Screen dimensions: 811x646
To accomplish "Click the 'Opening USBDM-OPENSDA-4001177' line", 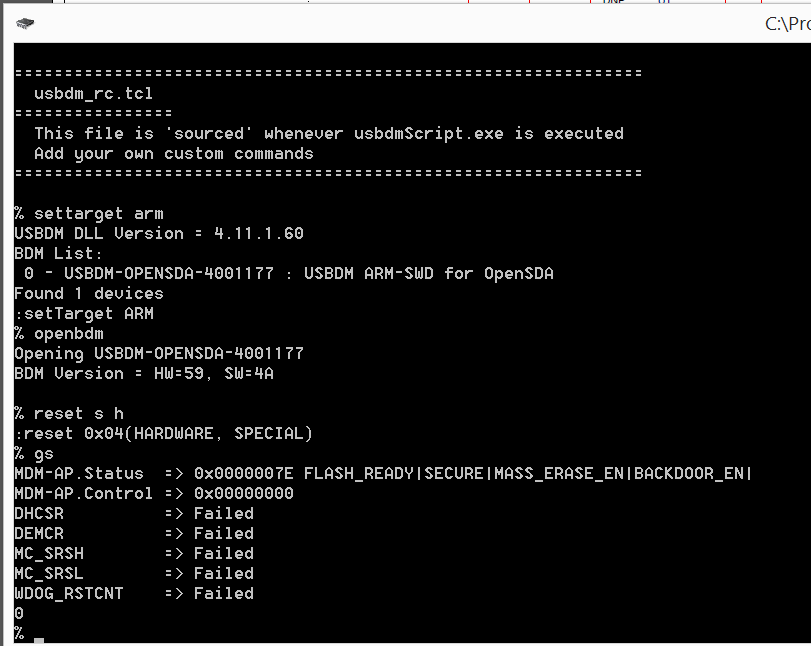I will (x=158, y=353).
